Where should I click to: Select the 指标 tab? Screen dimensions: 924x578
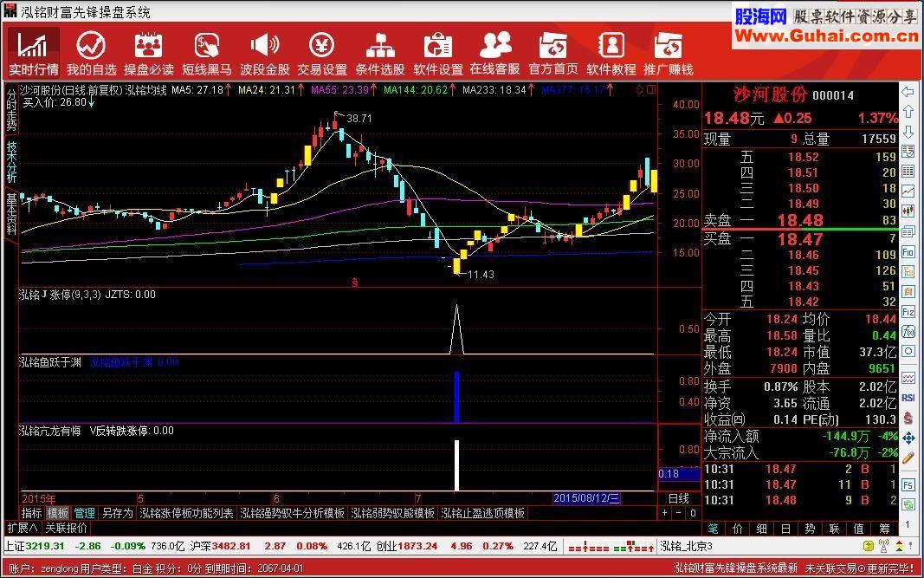pyautogui.click(x=32, y=513)
